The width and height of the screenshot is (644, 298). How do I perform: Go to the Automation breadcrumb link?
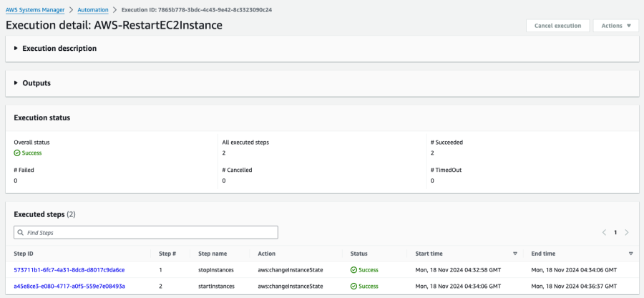(93, 10)
